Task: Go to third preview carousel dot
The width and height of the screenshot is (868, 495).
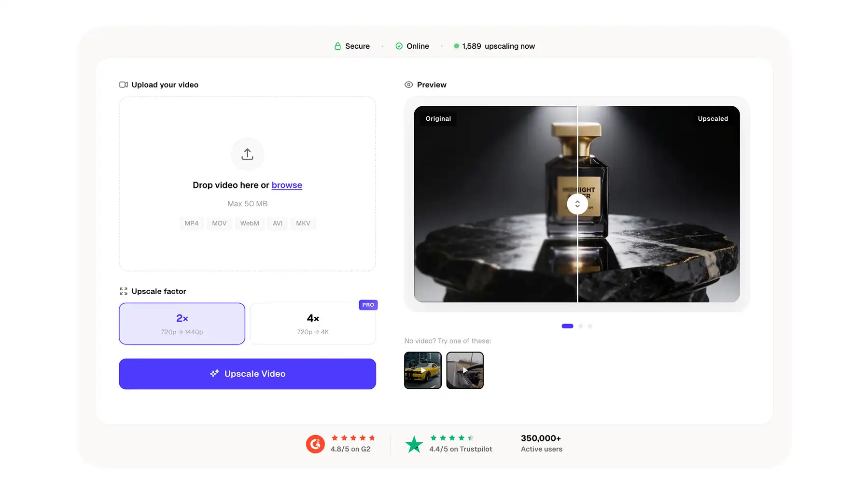Action: pos(590,326)
